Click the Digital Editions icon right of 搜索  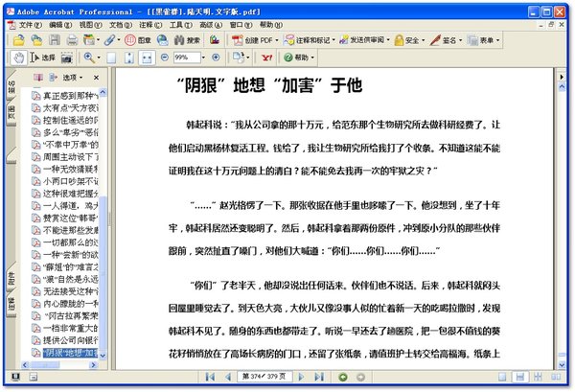click(x=215, y=40)
